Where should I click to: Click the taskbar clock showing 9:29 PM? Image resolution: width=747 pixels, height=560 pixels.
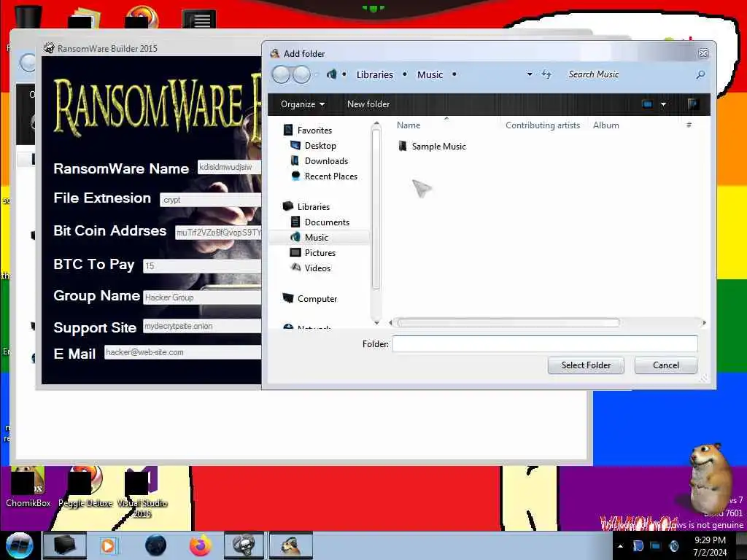coord(710,546)
